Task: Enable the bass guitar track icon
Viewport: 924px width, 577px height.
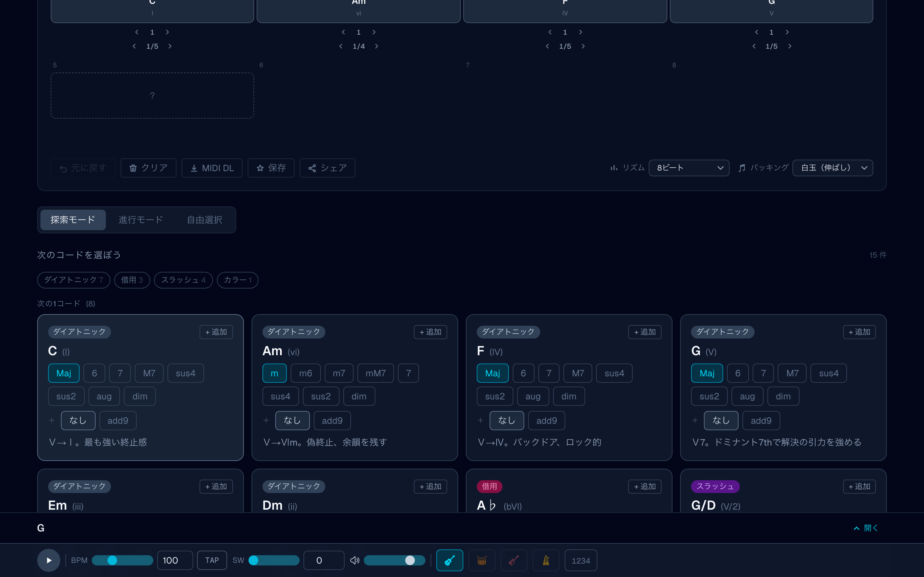Action: point(514,560)
